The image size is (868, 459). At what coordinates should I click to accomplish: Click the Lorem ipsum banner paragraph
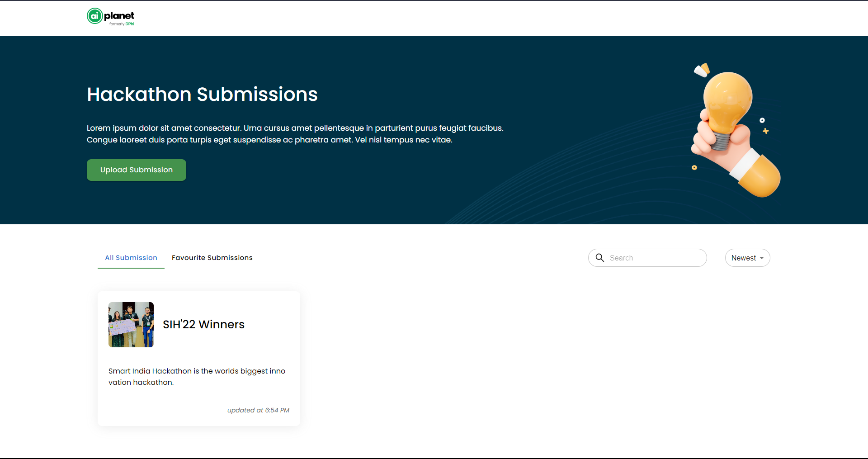click(x=295, y=134)
